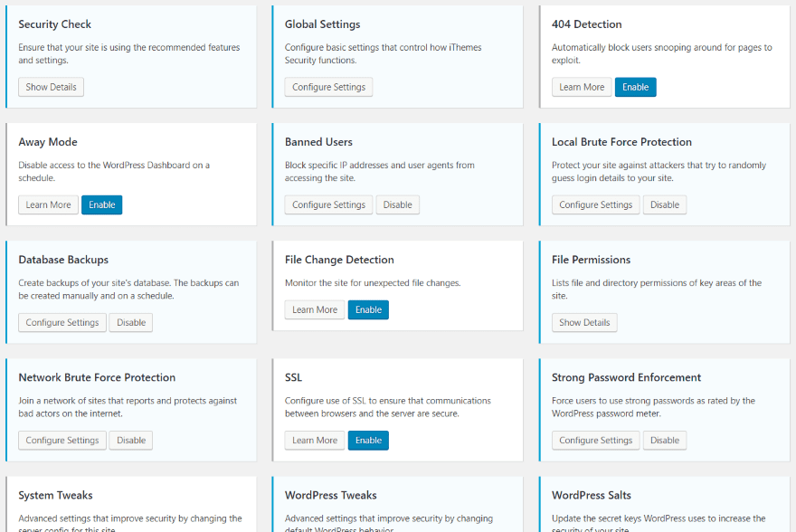796x532 pixels.
Task: Disable Local Brute Force Protection
Action: [664, 204]
